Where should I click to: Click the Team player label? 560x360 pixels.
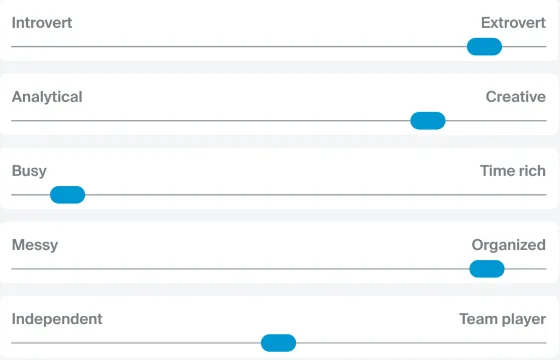[x=502, y=319]
